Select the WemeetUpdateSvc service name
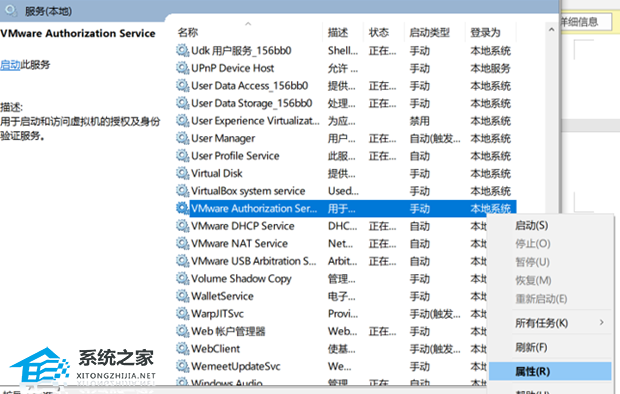 (236, 366)
